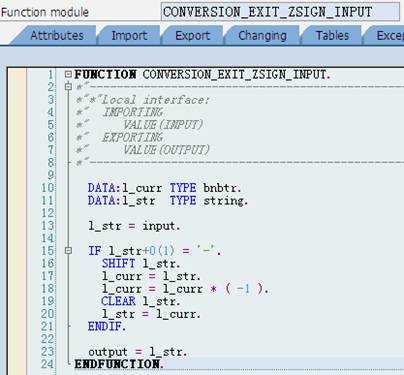Click the Function module name field
The image size is (404, 375).
pyautogui.click(x=280, y=12)
